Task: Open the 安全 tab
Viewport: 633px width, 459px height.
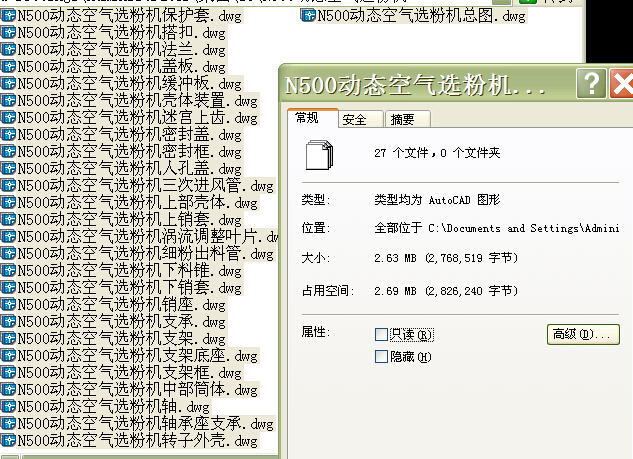Action: tap(360, 119)
